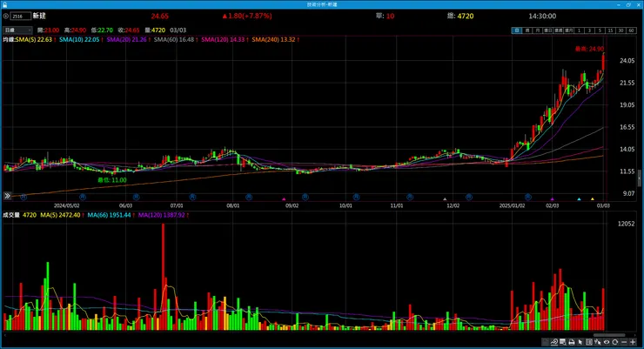Viewport: 644px width, 349px height.
Task: Click the gray triangle marker near 12/02
Action: point(445,199)
